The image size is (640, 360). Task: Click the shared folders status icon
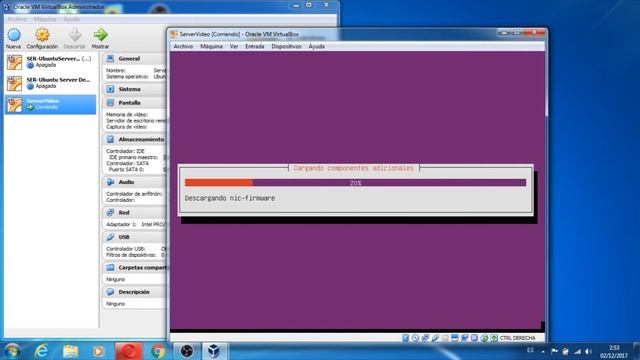(444, 338)
